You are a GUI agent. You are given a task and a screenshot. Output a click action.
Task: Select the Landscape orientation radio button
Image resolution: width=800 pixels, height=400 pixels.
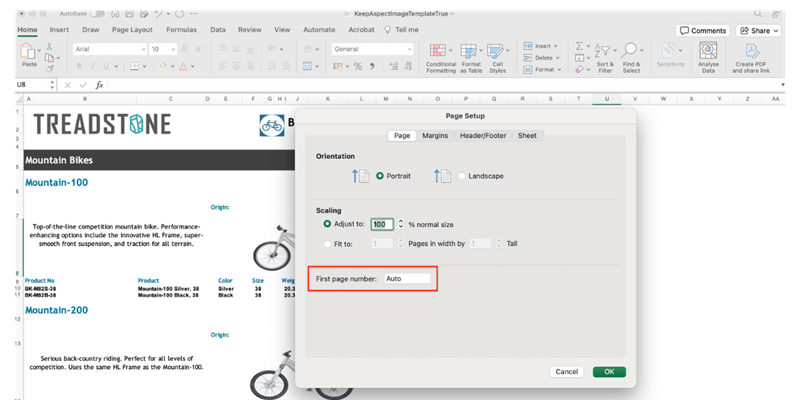(462, 176)
